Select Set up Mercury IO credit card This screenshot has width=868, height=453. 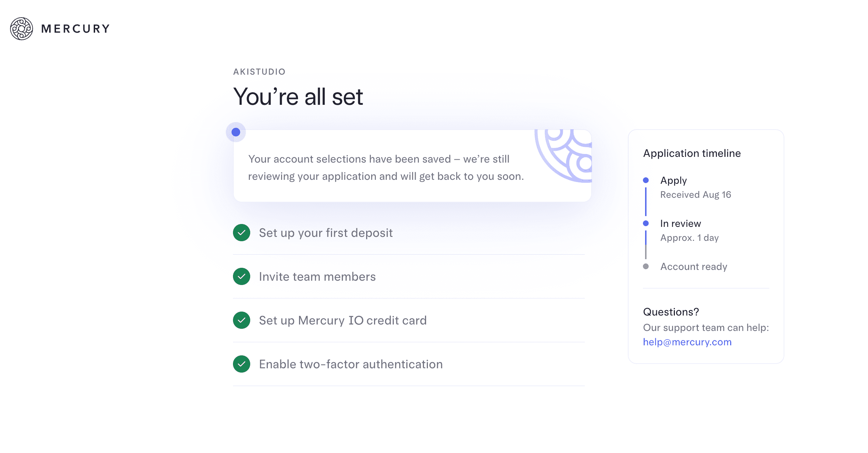pos(343,321)
